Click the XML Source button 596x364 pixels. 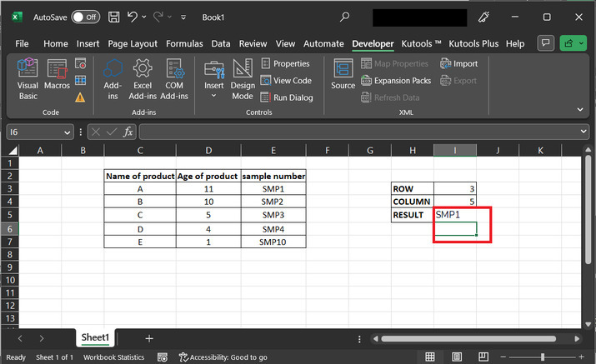click(343, 75)
